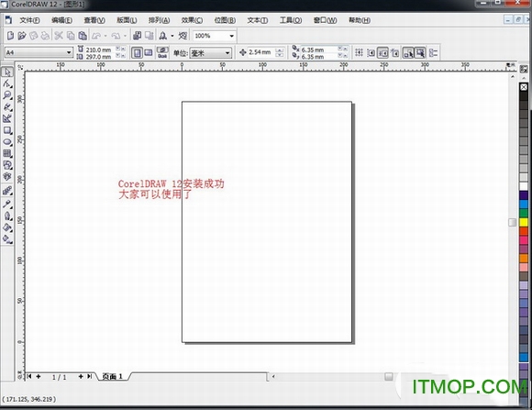
Task: Open the 窗口(W) menu
Action: point(325,20)
